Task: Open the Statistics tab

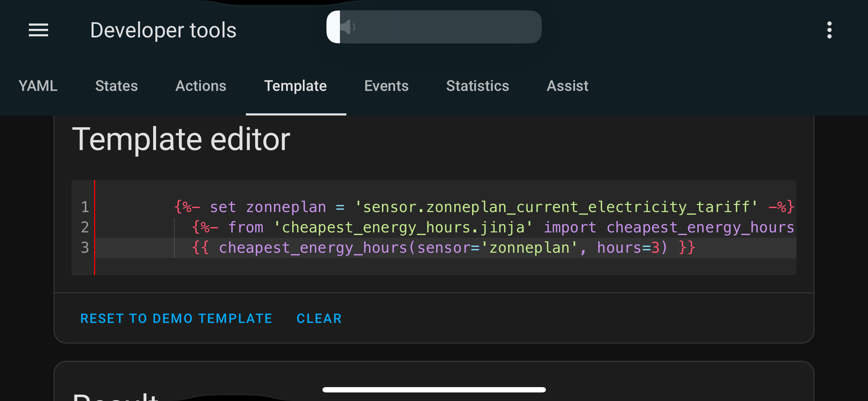Action: pyautogui.click(x=477, y=86)
